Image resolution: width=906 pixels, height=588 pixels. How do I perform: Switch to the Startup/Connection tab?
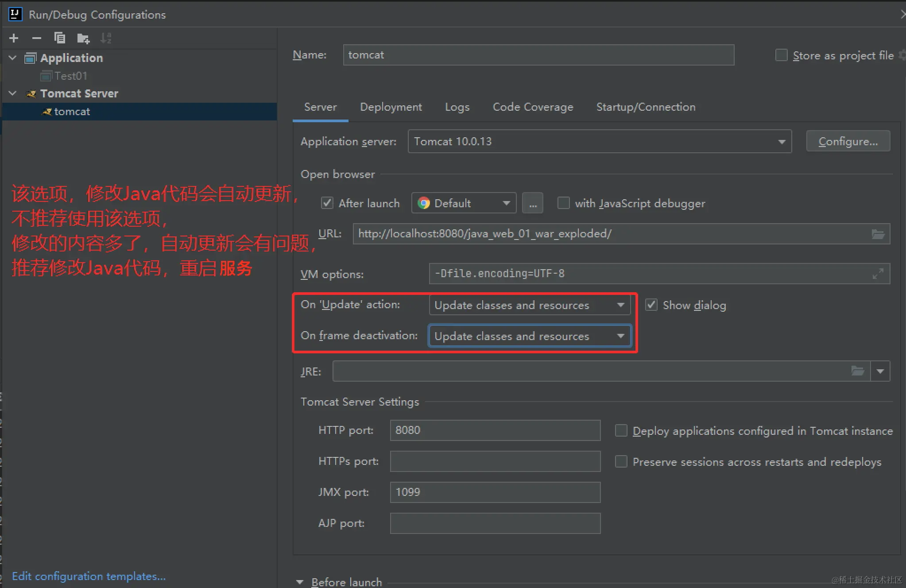click(x=645, y=107)
